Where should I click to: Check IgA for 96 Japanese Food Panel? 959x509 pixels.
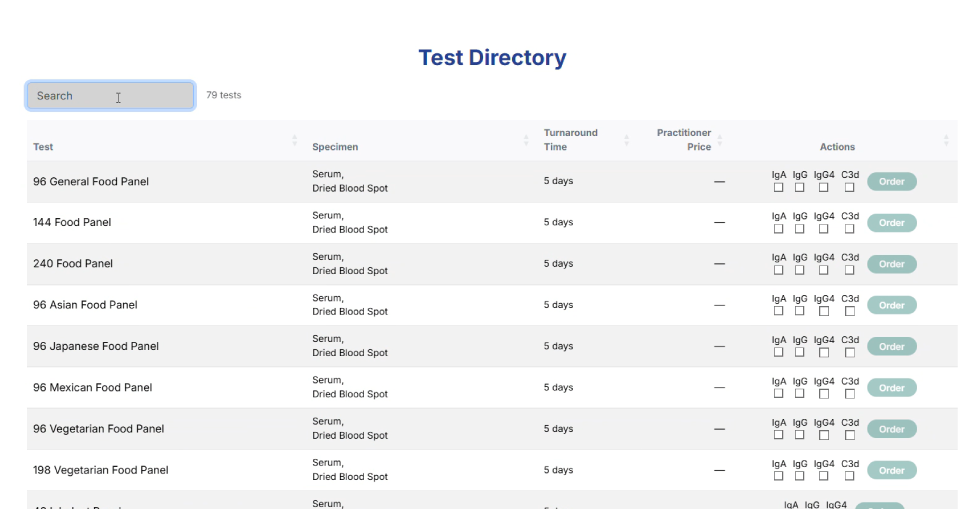779,352
